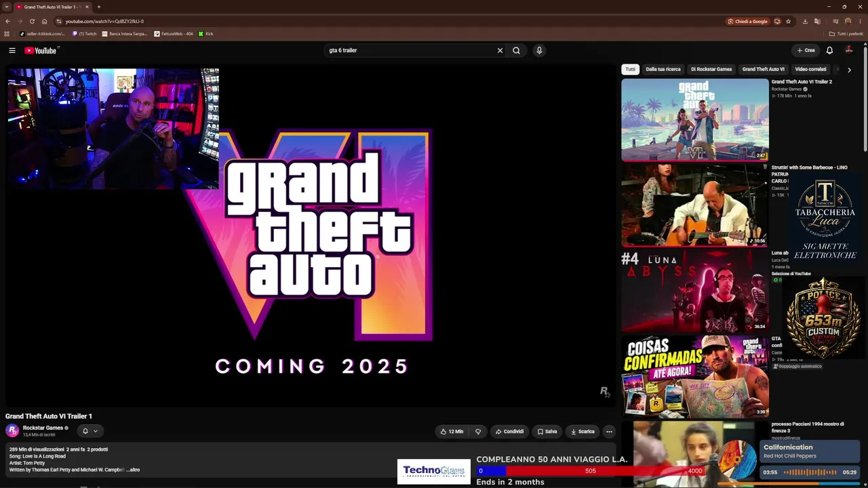Like the video with 12 Mln thumbs up
The image size is (868, 488).
(452, 432)
